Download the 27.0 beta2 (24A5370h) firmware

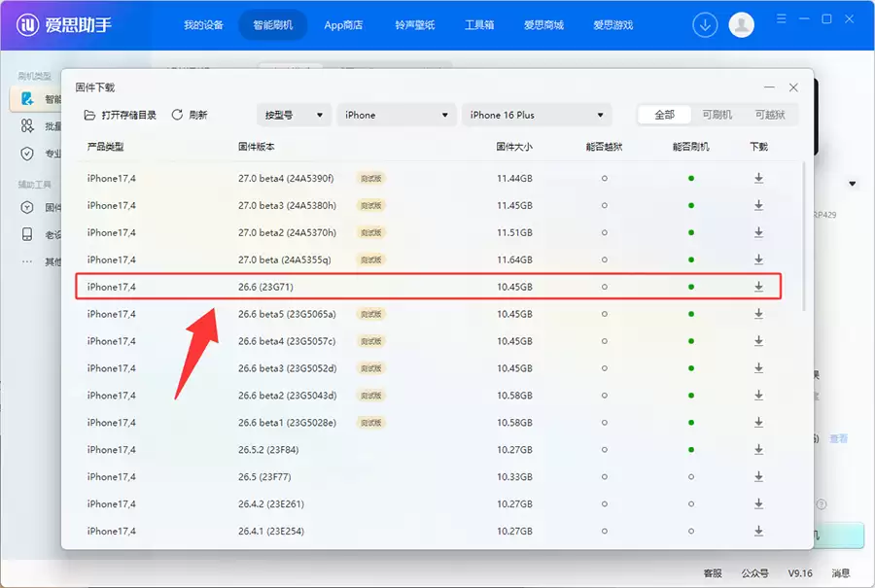pos(758,232)
